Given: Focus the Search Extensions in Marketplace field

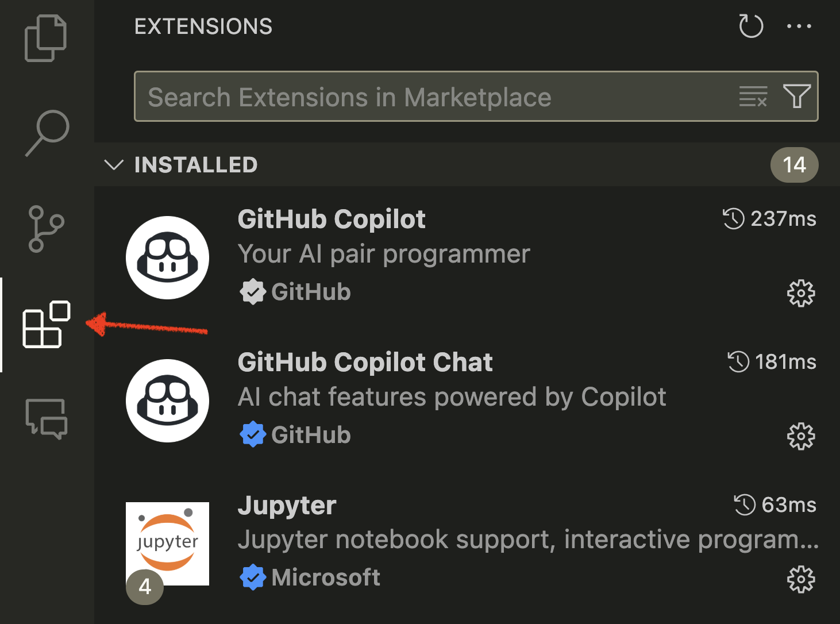Looking at the screenshot, I should tap(476, 97).
